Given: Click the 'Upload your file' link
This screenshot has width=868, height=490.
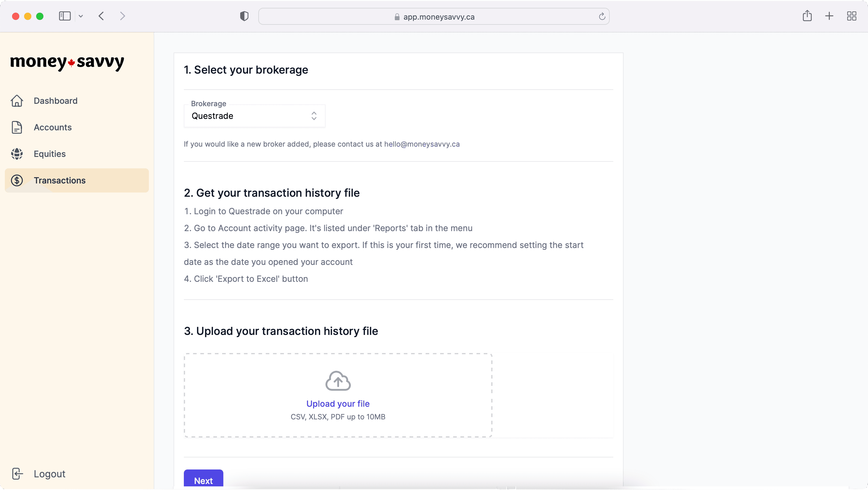Looking at the screenshot, I should (x=338, y=404).
